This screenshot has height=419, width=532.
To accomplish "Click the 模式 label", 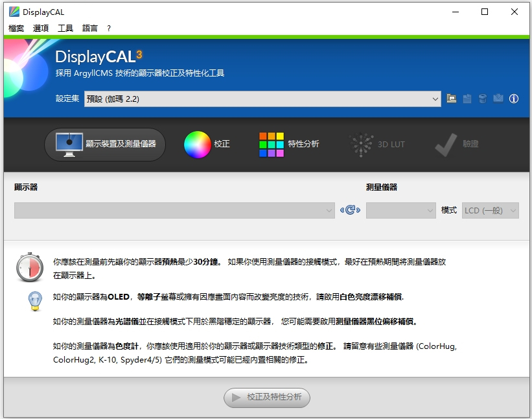I will (449, 210).
